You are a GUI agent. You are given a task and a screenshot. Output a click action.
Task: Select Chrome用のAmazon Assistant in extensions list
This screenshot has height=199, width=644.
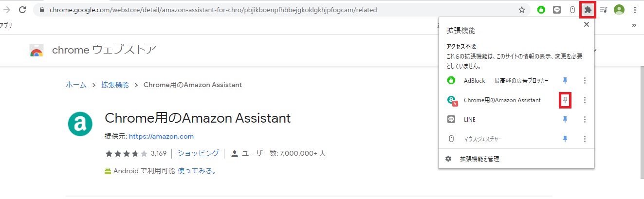[501, 100]
